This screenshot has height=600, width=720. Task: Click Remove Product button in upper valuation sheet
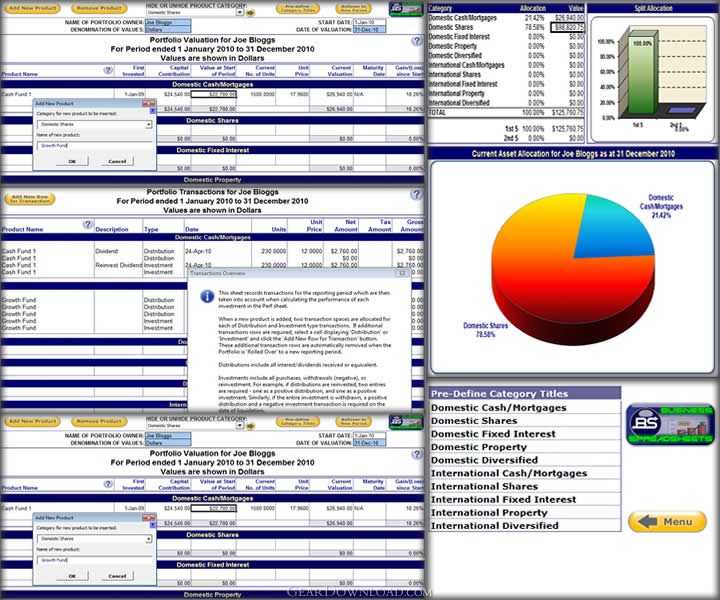99,8
